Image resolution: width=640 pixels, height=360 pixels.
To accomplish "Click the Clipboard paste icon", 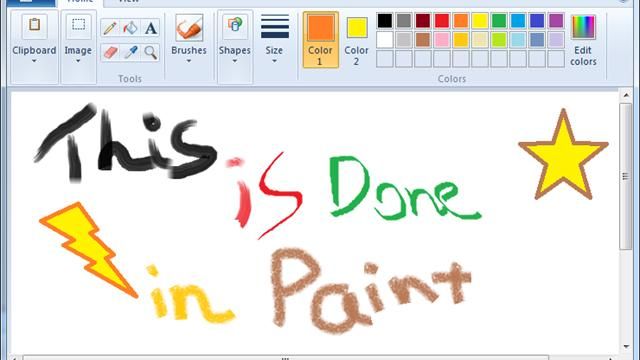I will [34, 26].
